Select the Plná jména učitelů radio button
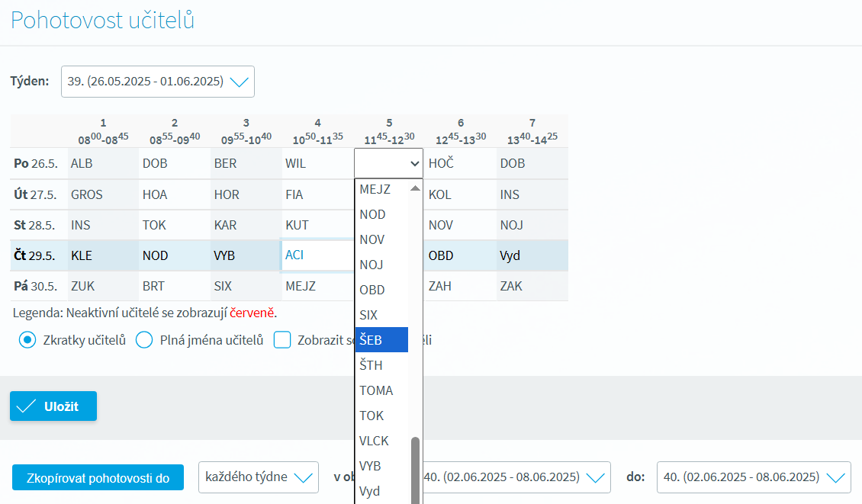Screen dimensions: 862x504 (144, 340)
